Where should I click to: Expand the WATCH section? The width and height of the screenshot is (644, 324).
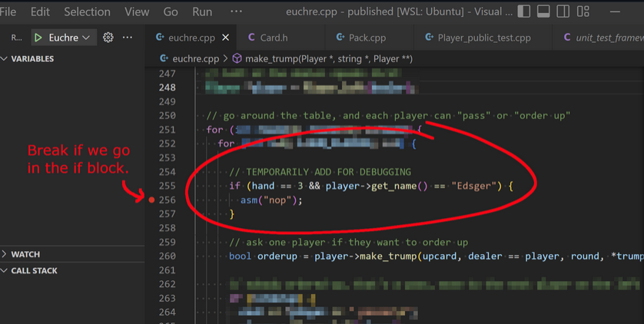(x=5, y=254)
